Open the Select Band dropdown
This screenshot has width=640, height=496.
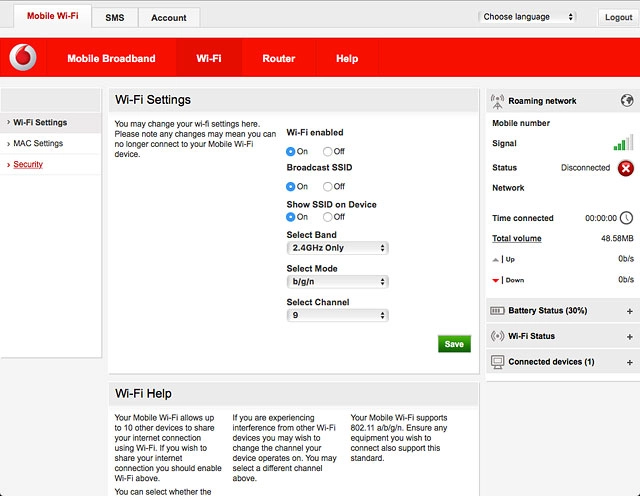point(337,248)
